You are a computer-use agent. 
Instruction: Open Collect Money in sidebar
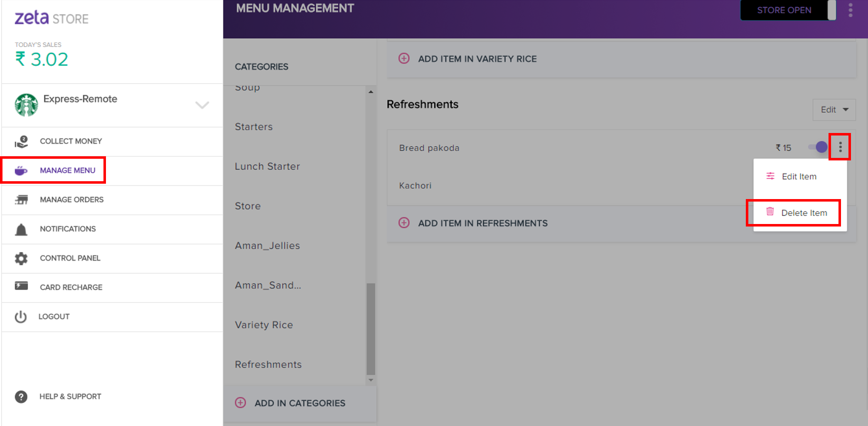click(x=112, y=141)
